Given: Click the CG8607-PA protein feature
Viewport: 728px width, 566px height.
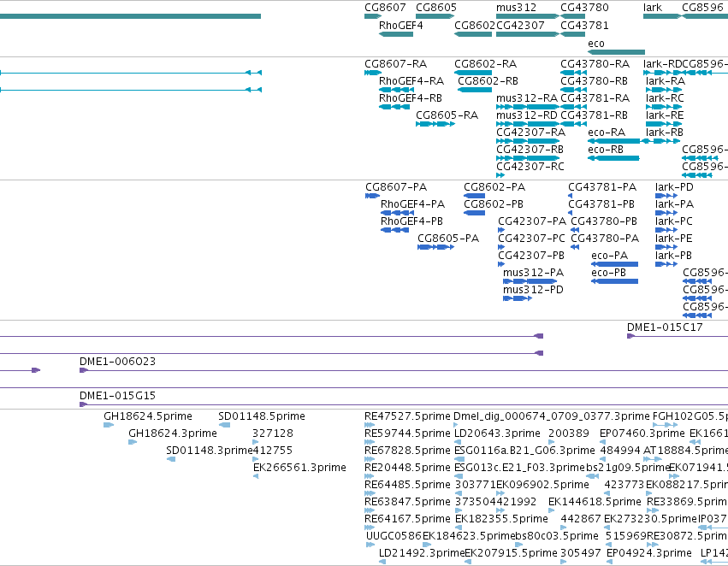Looking at the screenshot, I should (x=372, y=196).
